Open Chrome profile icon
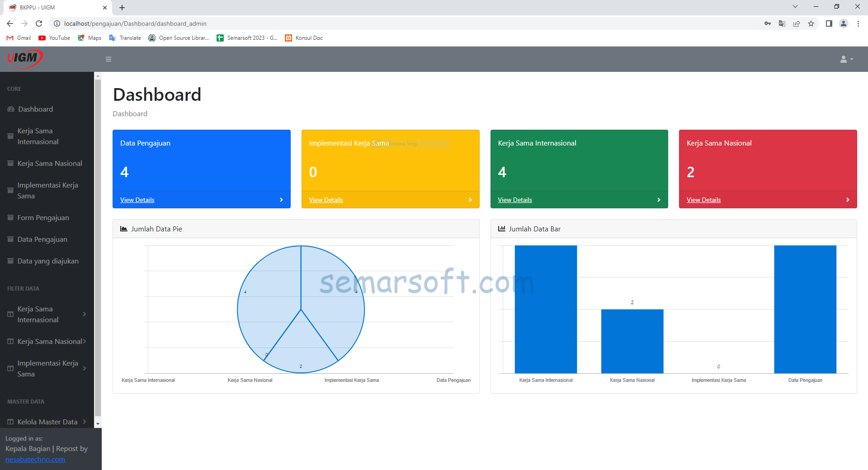Viewport: 868px width, 470px height. coord(843,23)
